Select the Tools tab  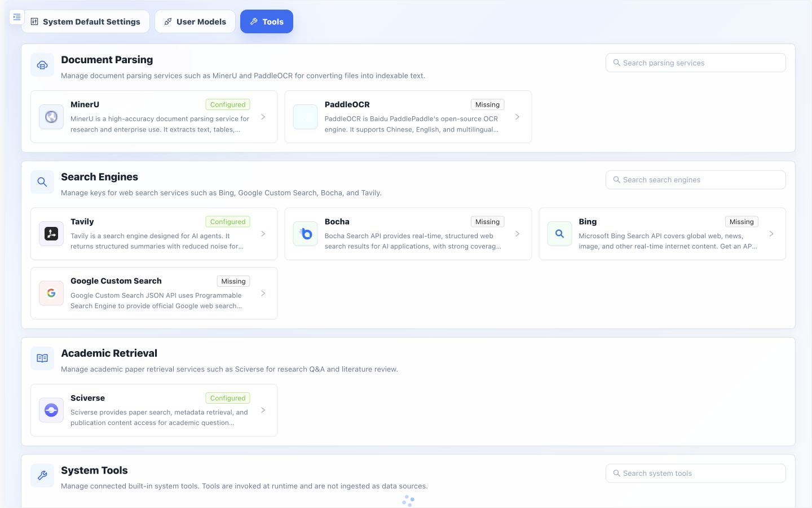point(267,21)
